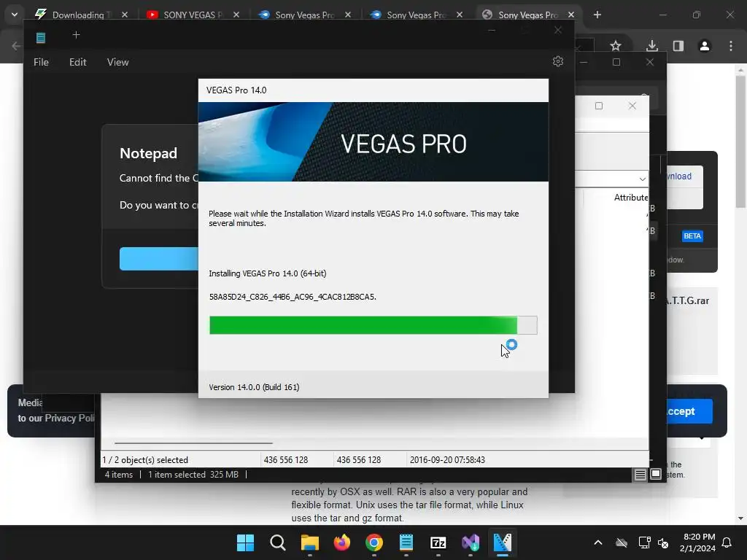Open Chrome three-dot menu
This screenshot has width=747, height=560.
(731, 46)
